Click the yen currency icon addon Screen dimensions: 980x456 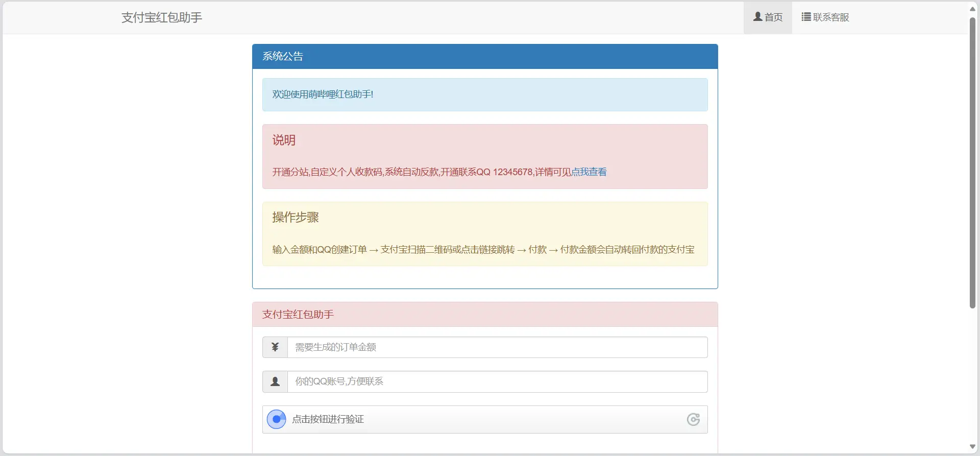tap(275, 347)
